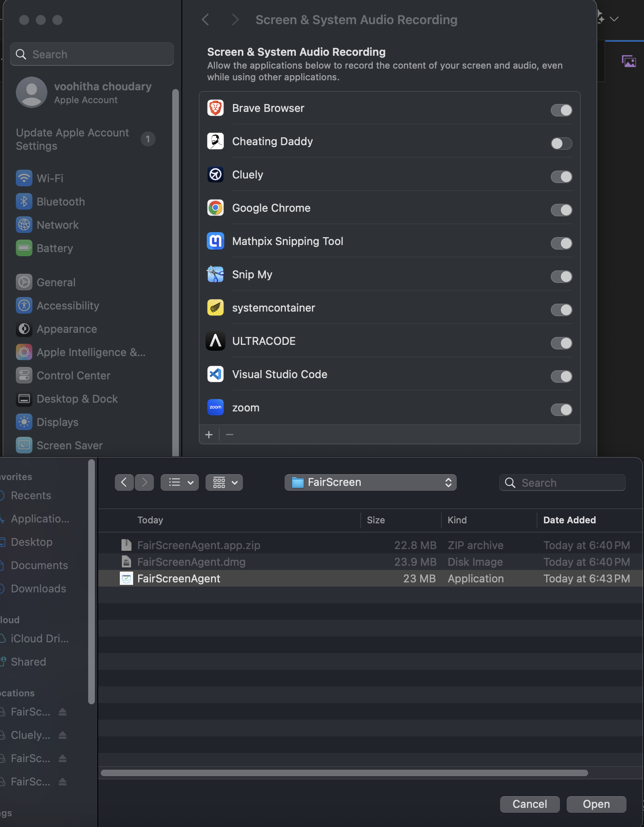The image size is (644, 827).
Task: Click the Cheating Daddy app icon
Action: tap(215, 141)
